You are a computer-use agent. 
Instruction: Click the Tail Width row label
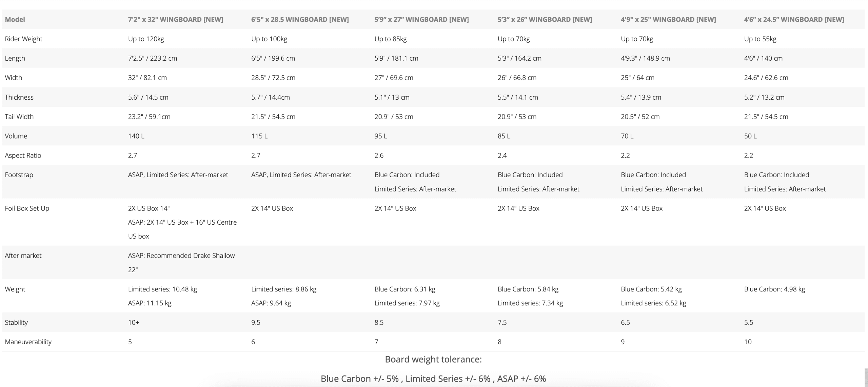coord(19,117)
